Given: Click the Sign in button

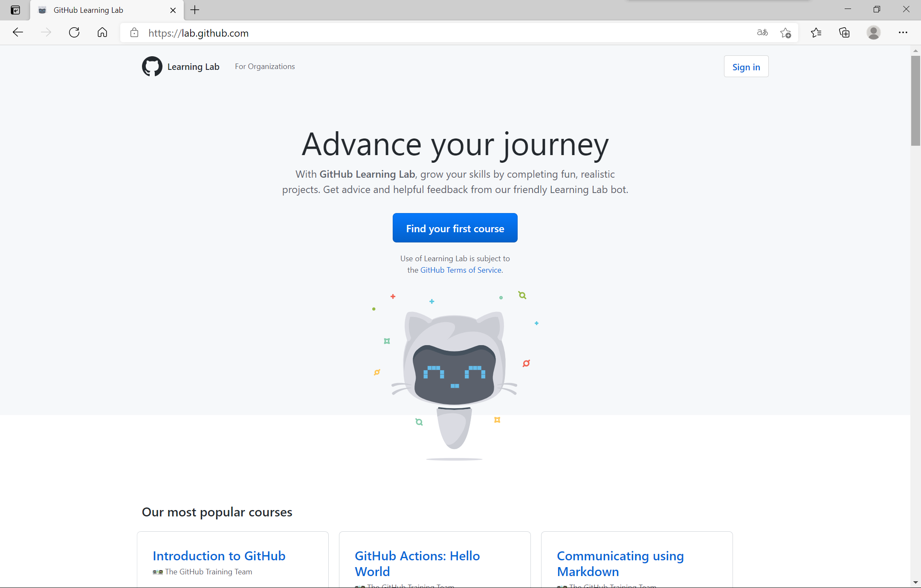Looking at the screenshot, I should click(x=746, y=67).
